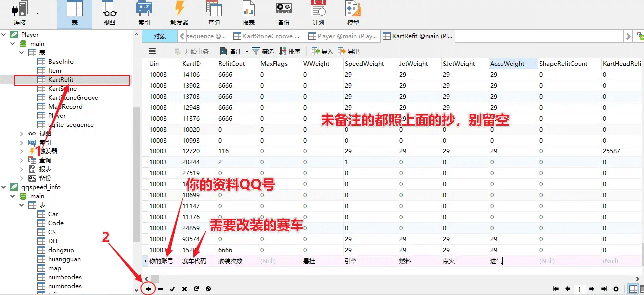Click the 导入 import button
The image size is (644, 295).
322,52
